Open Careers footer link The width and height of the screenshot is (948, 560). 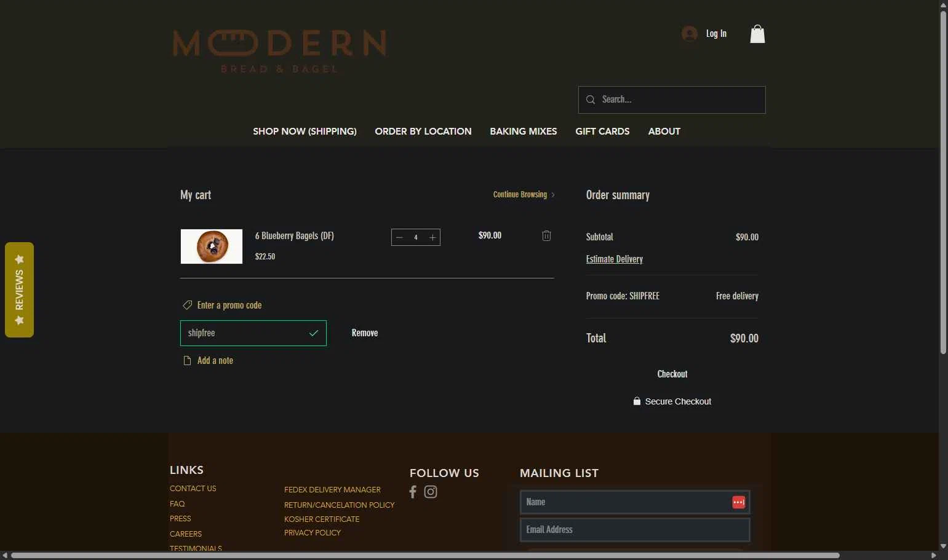click(186, 534)
